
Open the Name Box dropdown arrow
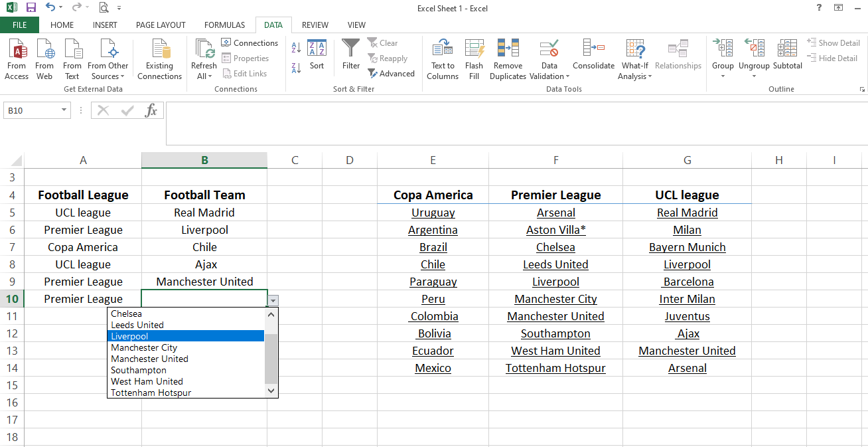pos(64,110)
